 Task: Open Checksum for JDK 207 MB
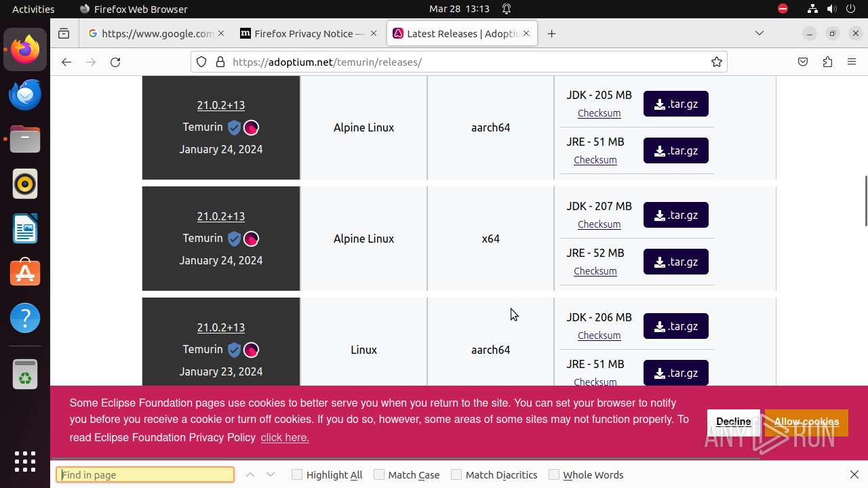[599, 224]
